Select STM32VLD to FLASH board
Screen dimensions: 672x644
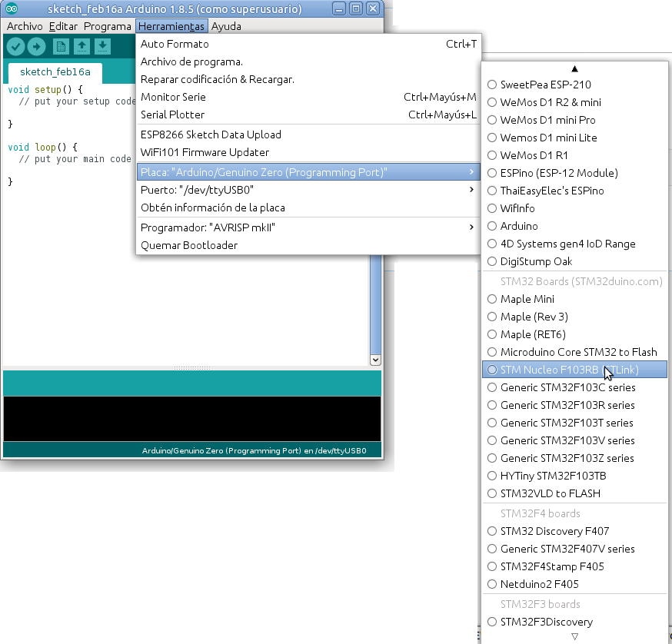click(574, 493)
